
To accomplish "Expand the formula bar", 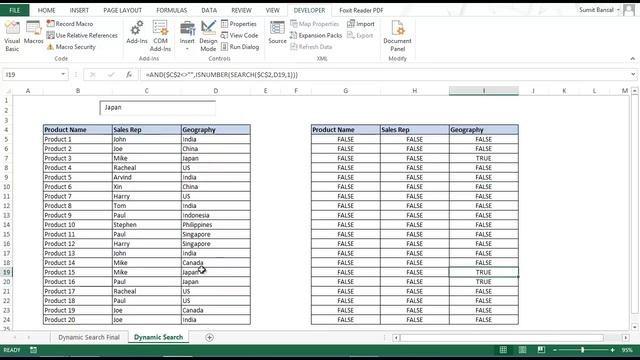I will [633, 75].
